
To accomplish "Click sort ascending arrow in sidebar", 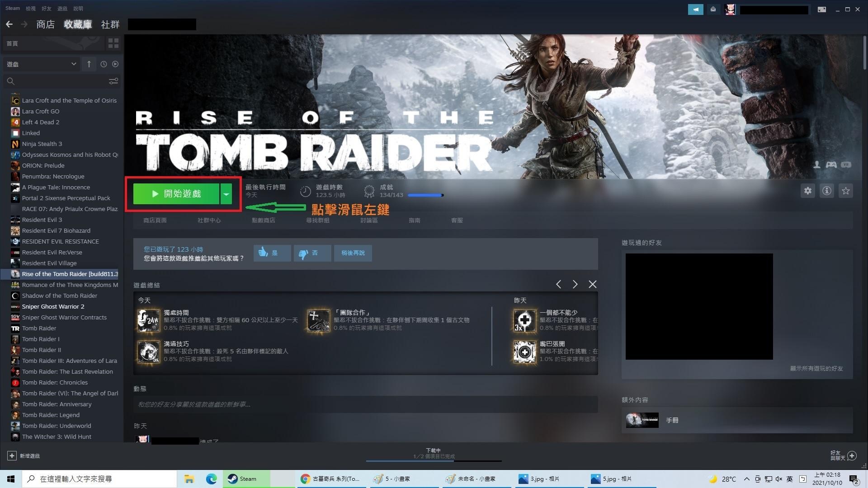I will coord(89,64).
